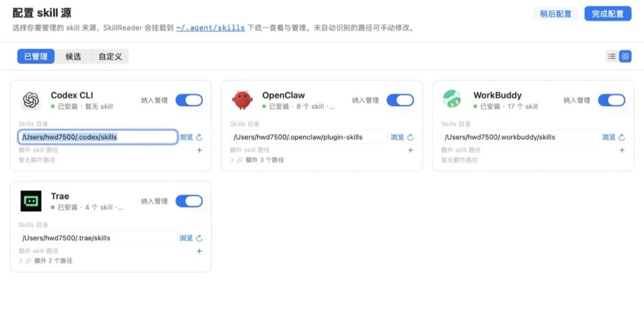Open the 自定义 tab
The height and width of the screenshot is (334, 644).
point(110,56)
